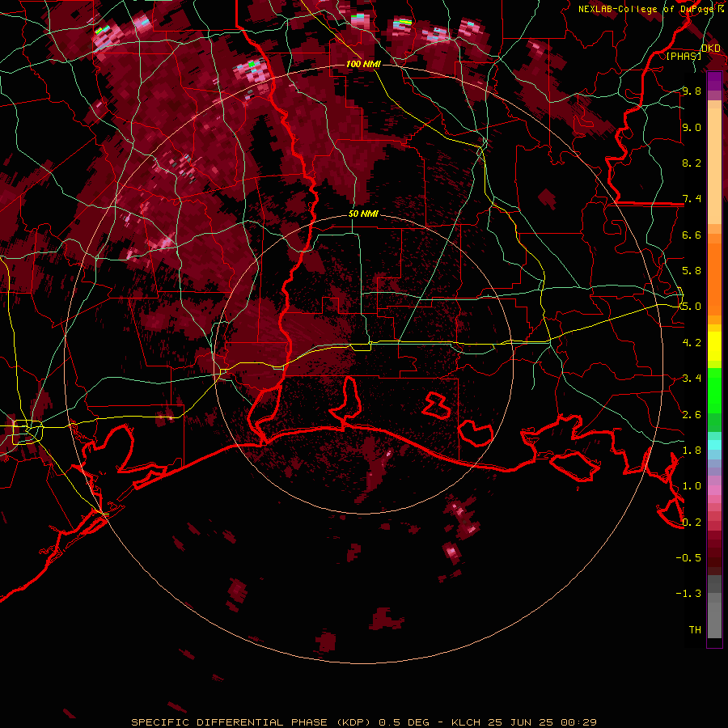Pick the yellow segment of color scale

pos(714,346)
